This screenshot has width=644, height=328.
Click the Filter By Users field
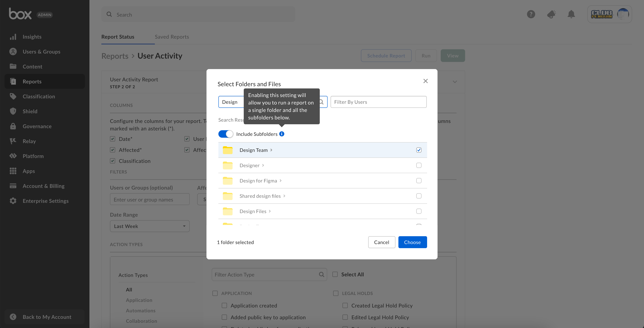pos(378,102)
